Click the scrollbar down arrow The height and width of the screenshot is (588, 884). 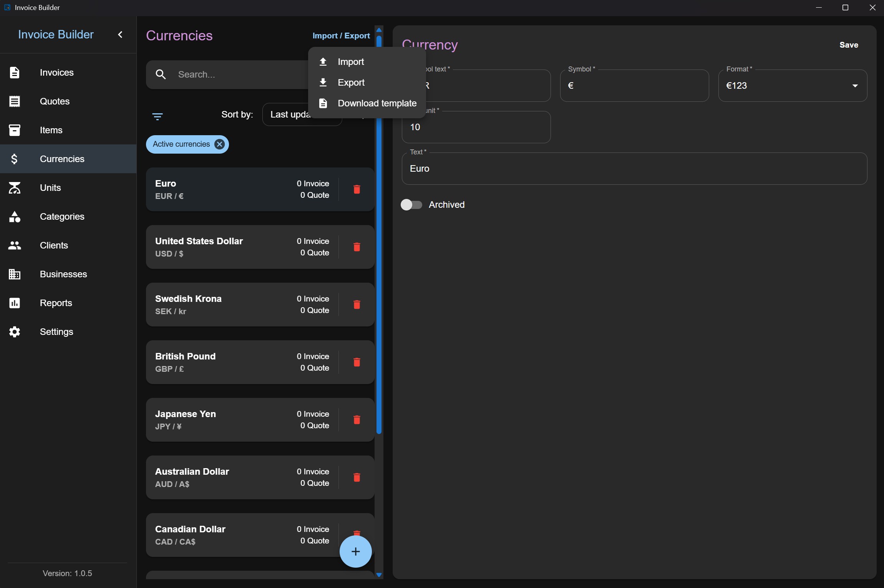[x=379, y=575]
